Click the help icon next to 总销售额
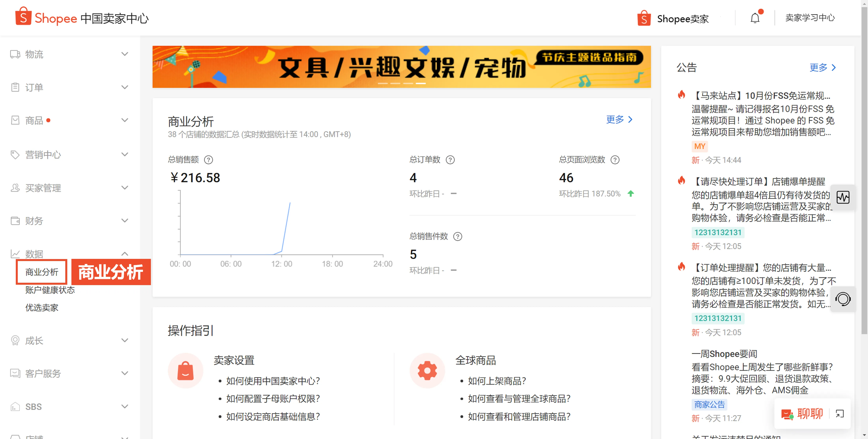868x439 pixels. point(209,160)
